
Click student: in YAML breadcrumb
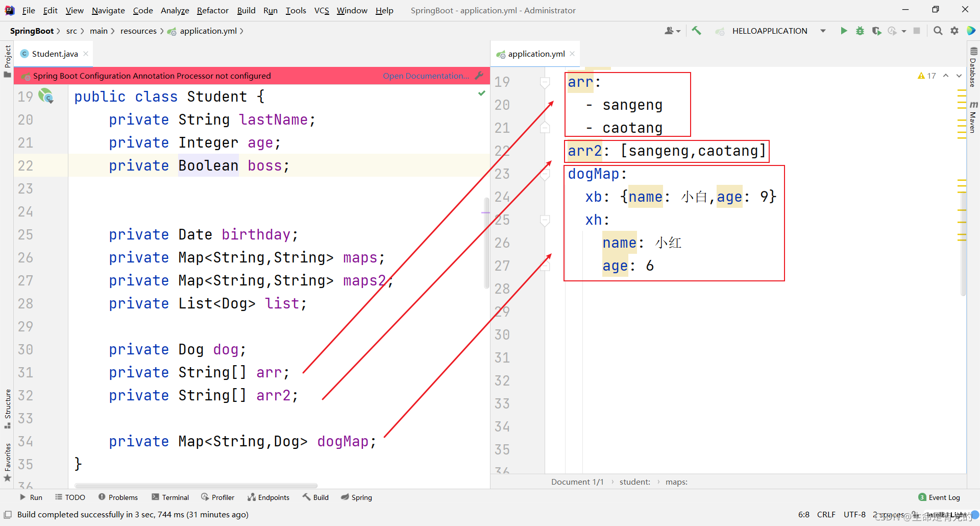[635, 482]
